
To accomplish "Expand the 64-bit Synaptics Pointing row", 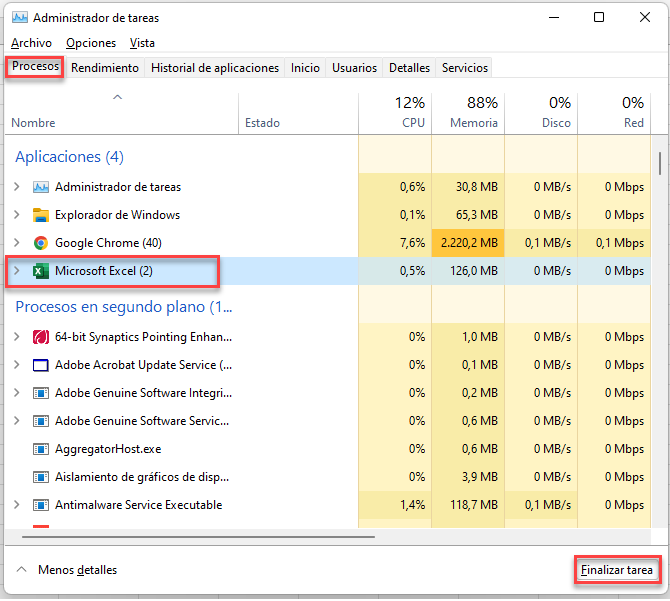I will (17, 337).
